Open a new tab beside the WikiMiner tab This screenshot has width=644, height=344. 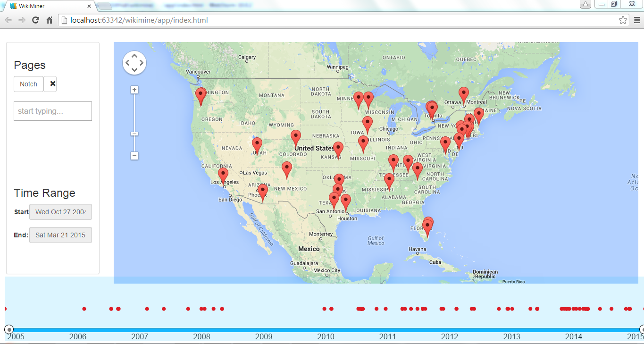(x=104, y=6)
